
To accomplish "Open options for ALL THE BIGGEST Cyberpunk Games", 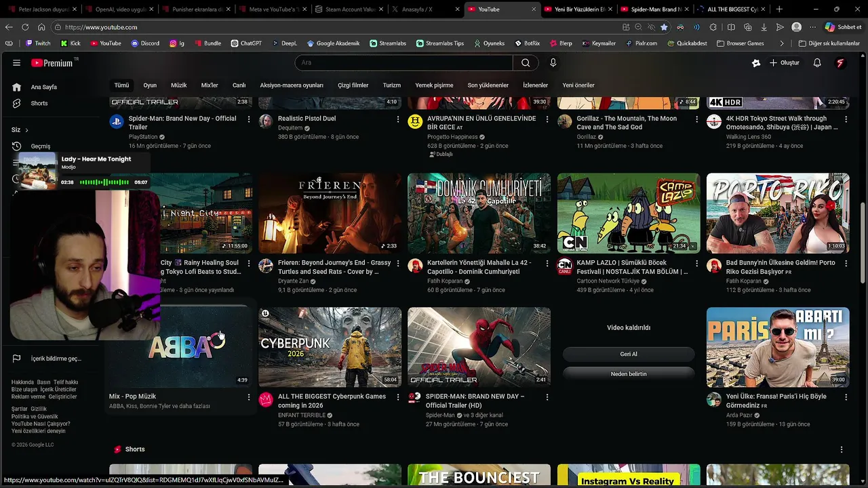I will point(398,396).
